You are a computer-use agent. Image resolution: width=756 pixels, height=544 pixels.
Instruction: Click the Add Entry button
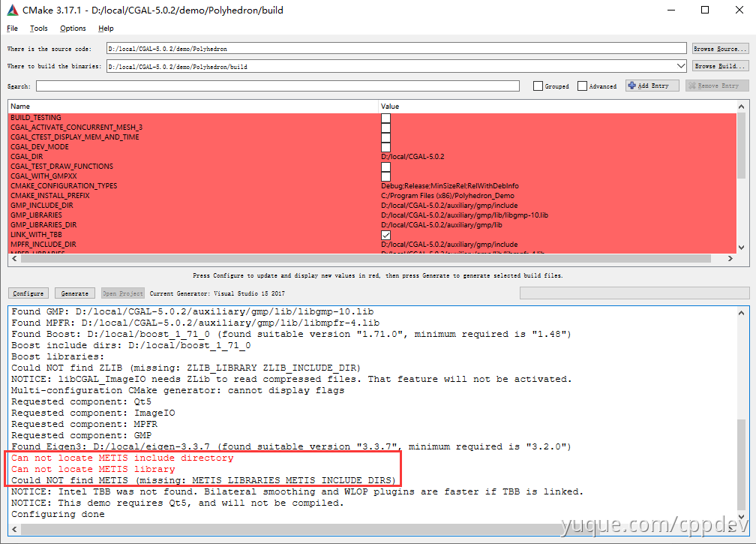click(x=652, y=86)
